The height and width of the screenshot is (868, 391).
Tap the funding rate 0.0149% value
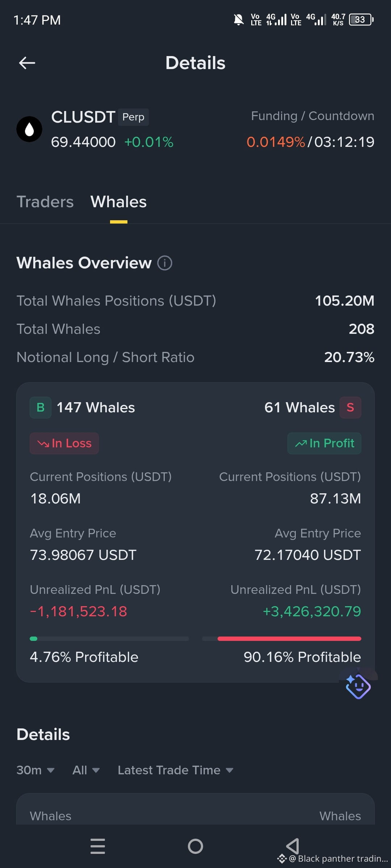[276, 142]
